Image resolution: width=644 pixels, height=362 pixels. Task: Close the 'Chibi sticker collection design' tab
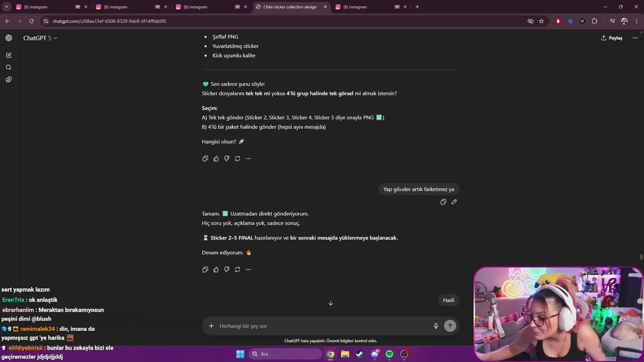click(x=325, y=7)
